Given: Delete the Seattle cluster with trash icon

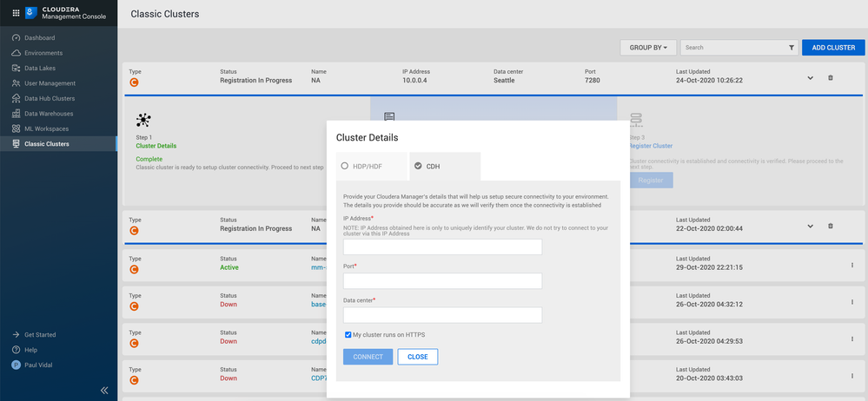Looking at the screenshot, I should coord(830,77).
